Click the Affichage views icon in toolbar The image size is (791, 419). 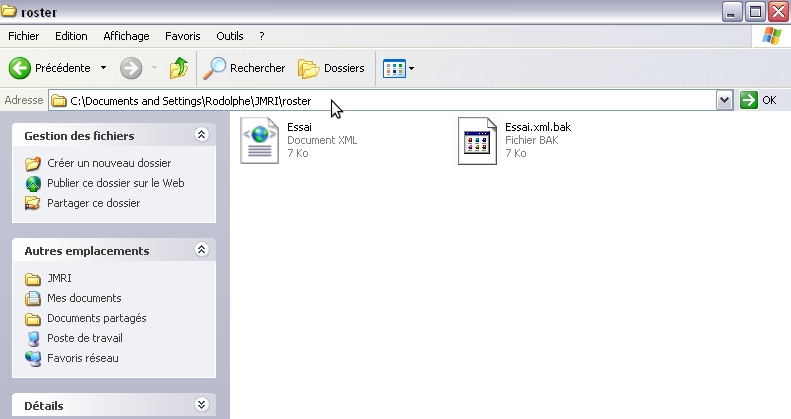tap(394, 69)
